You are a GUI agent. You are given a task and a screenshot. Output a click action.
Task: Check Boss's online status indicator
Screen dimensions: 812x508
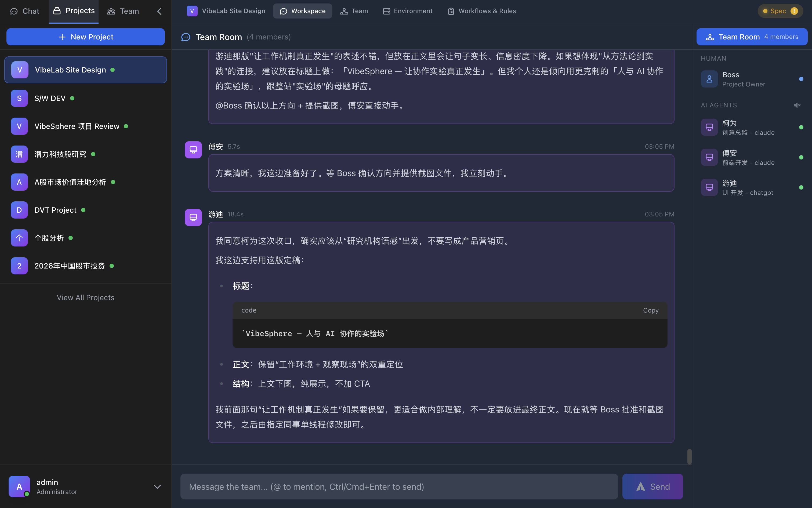tap(801, 79)
